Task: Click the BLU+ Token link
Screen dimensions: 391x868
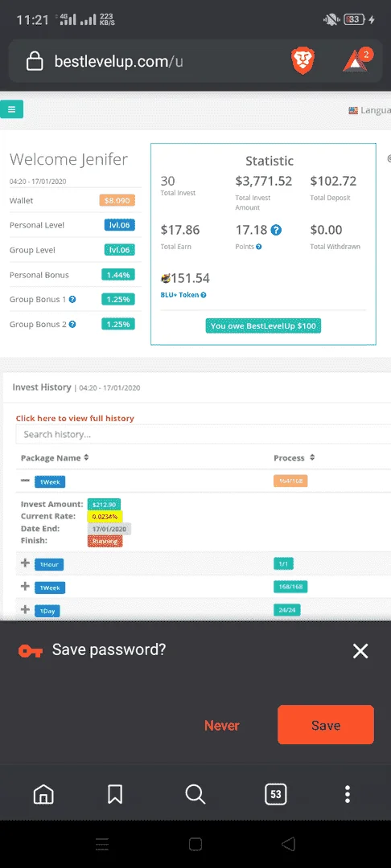Action: pos(180,295)
